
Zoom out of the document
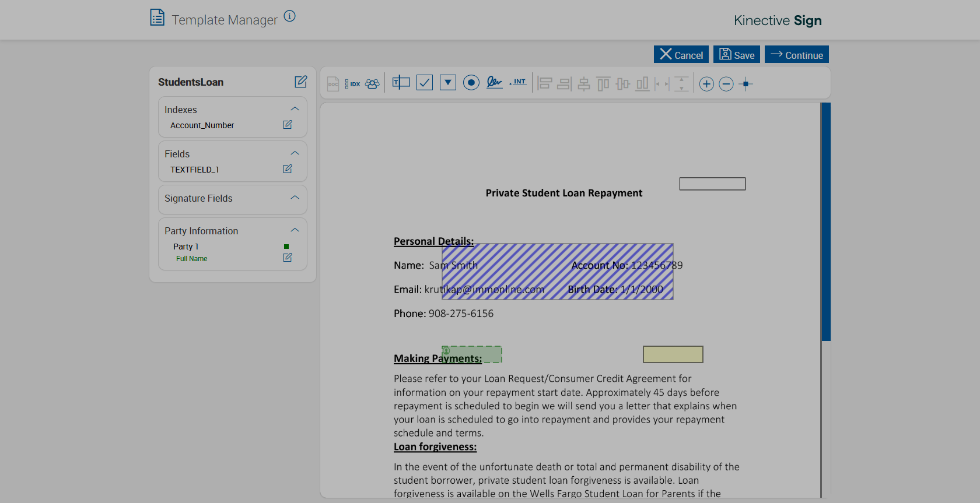tap(726, 84)
